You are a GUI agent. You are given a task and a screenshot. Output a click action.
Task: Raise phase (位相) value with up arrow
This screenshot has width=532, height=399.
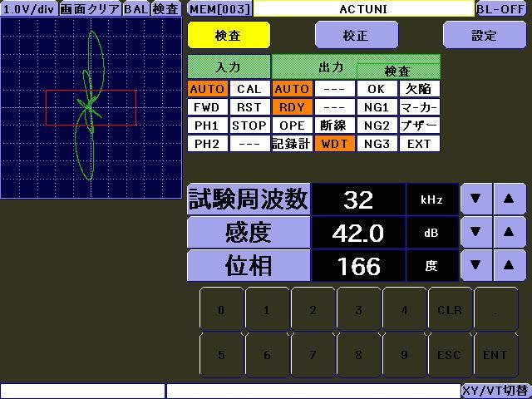pyautogui.click(x=510, y=266)
